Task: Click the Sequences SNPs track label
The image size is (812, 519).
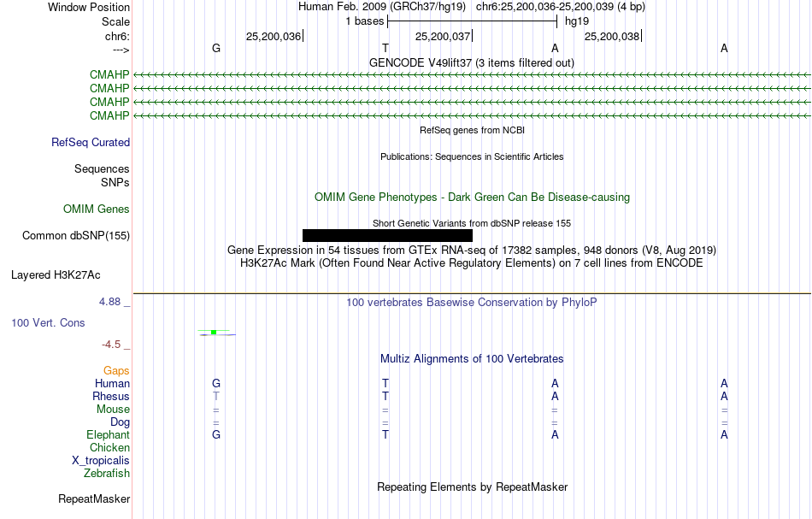Action: tap(102, 175)
